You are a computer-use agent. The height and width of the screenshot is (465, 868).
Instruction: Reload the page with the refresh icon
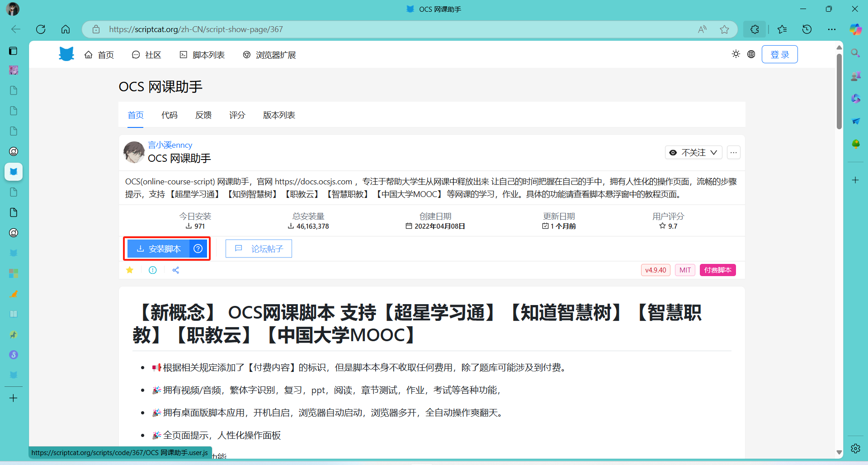(x=41, y=29)
